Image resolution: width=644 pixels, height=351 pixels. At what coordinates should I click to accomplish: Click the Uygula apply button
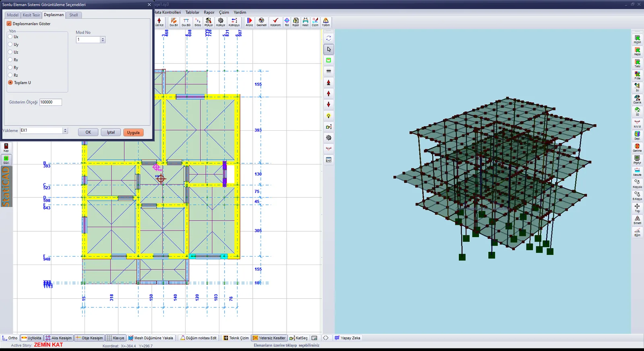133,132
